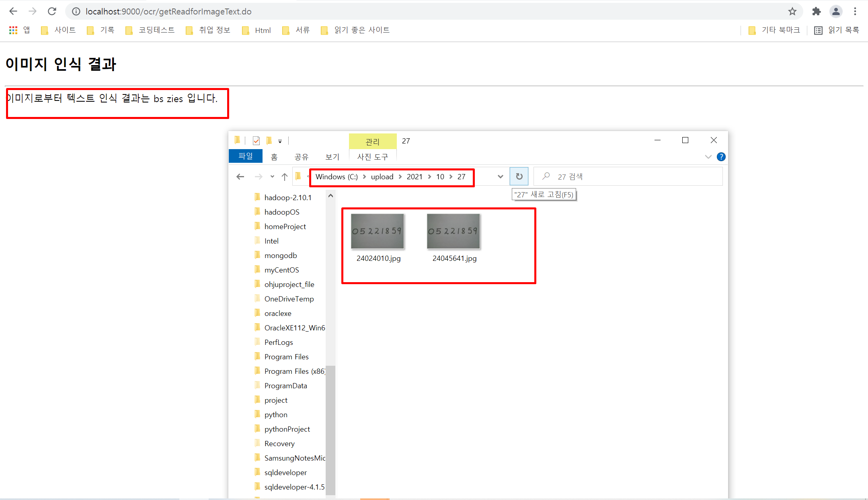Click the Explorer refresh button
868x500 pixels.
point(519,176)
